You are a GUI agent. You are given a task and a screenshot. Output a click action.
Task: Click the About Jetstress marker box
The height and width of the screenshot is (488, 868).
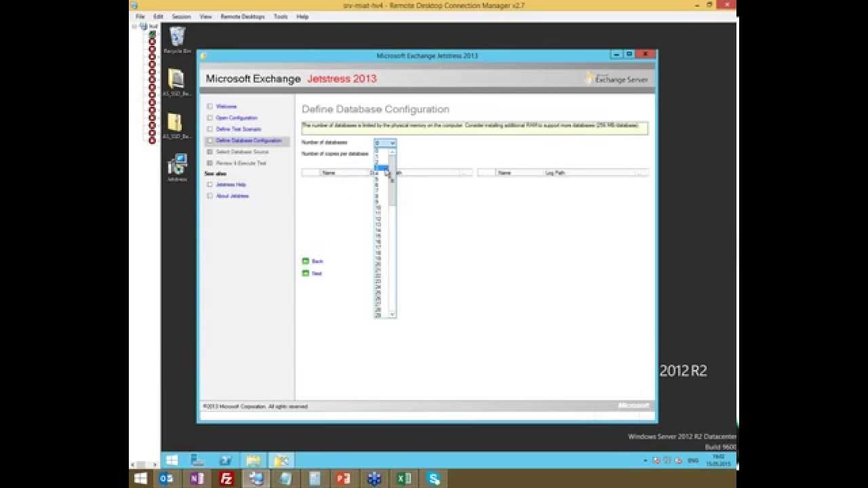click(210, 196)
